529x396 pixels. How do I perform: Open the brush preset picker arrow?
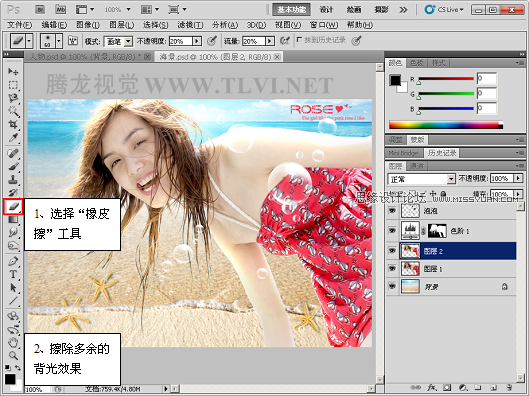pos(59,41)
